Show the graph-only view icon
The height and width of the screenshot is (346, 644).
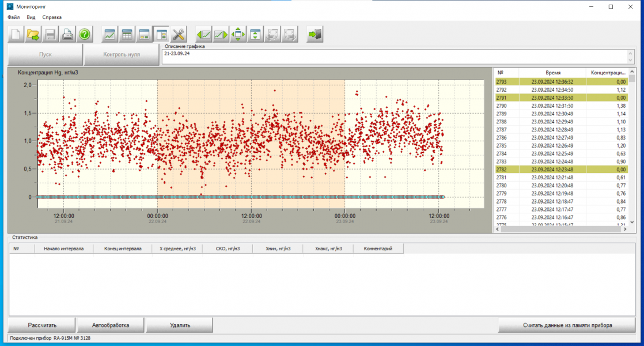click(109, 35)
